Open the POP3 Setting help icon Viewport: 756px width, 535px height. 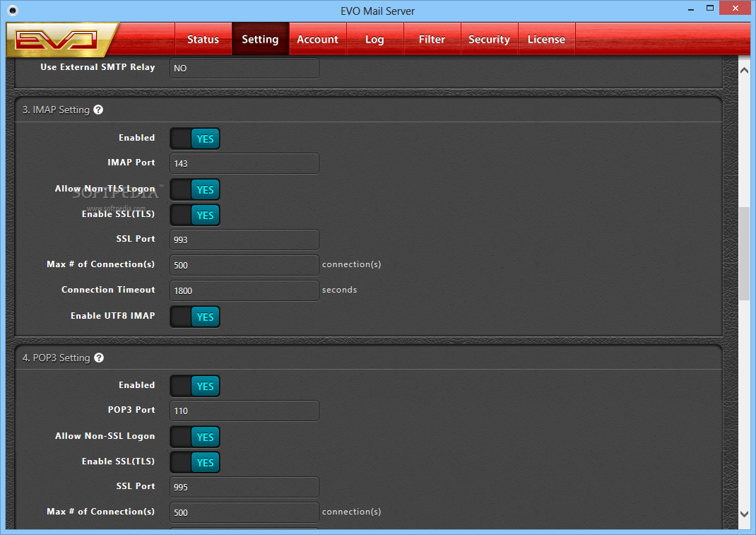tap(99, 358)
